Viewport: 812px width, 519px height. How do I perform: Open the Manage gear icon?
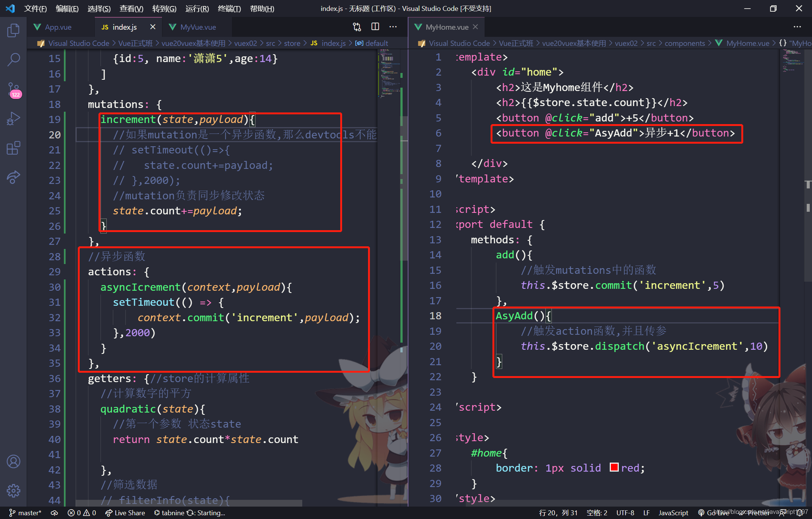(14, 490)
